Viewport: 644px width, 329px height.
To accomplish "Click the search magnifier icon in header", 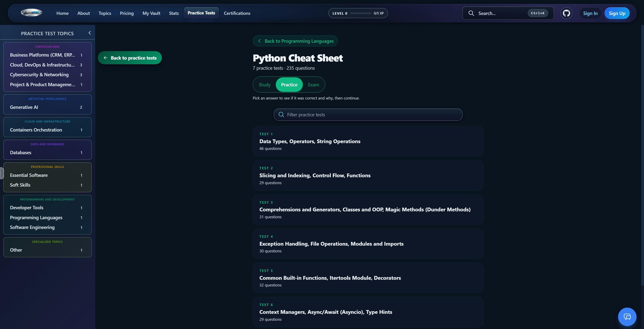I will tap(471, 13).
